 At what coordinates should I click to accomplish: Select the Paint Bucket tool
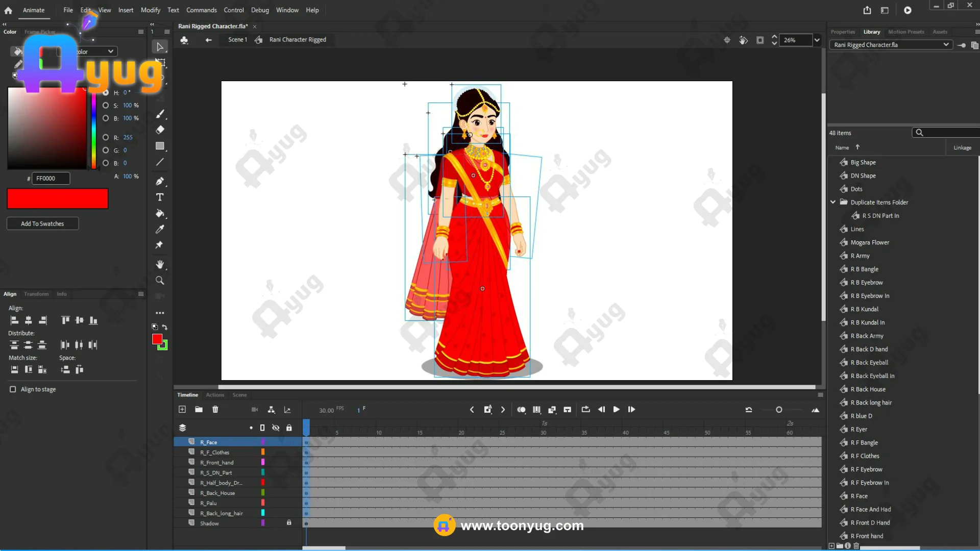tap(160, 213)
